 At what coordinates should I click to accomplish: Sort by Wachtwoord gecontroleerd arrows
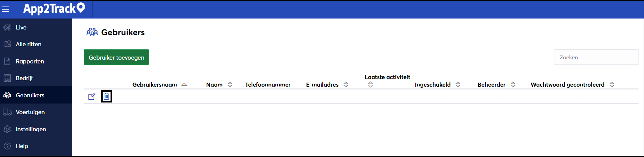[612, 85]
